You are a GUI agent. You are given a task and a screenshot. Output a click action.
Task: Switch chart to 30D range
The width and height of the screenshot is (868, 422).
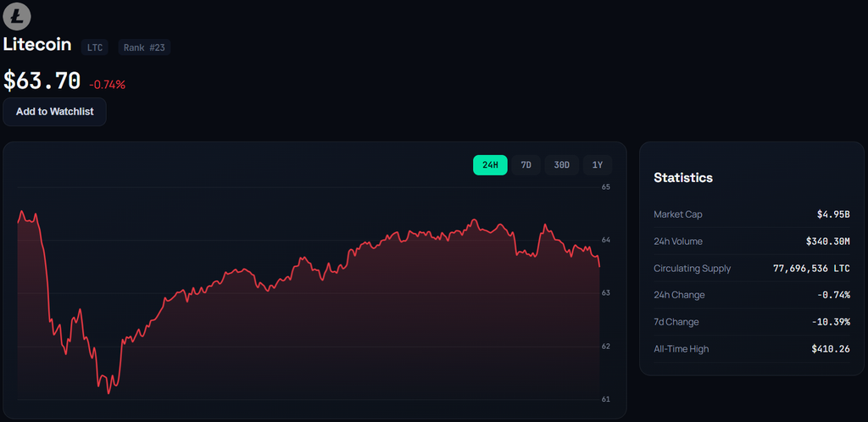pos(562,165)
